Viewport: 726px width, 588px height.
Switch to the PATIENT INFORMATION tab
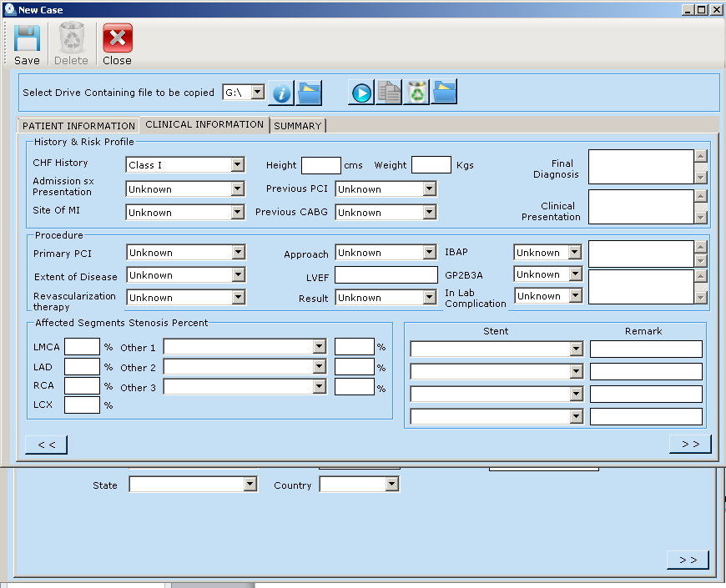(x=78, y=126)
